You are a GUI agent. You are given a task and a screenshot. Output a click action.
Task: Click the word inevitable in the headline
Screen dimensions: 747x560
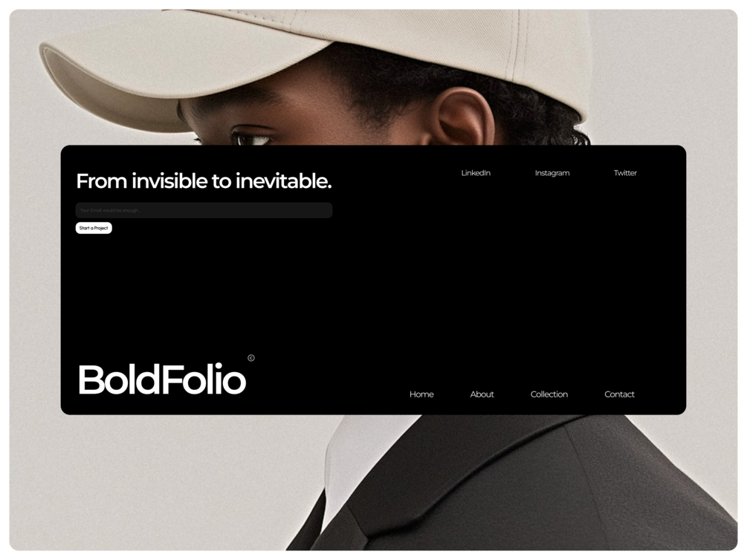point(283,181)
